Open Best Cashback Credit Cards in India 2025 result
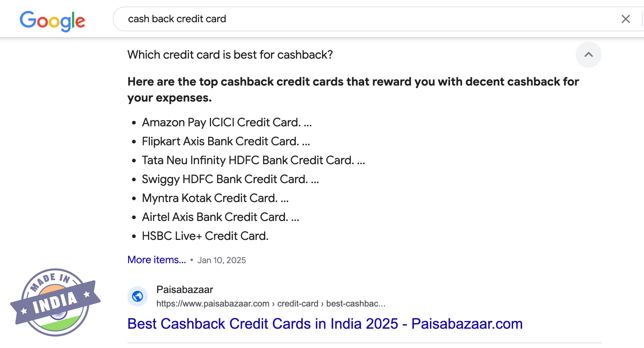644x348 pixels. (x=325, y=324)
